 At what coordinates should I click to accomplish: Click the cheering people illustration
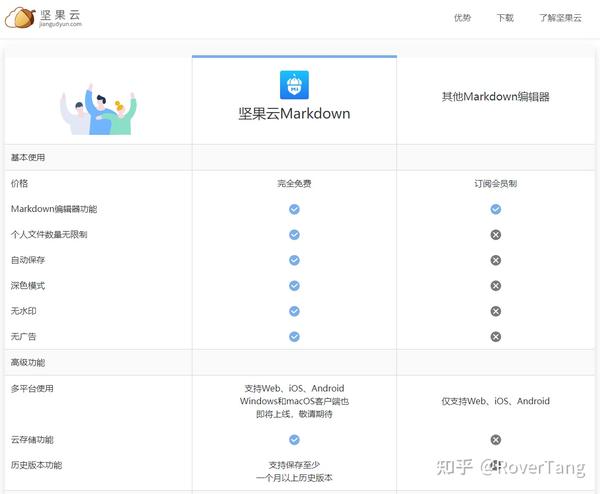pyautogui.click(x=98, y=109)
